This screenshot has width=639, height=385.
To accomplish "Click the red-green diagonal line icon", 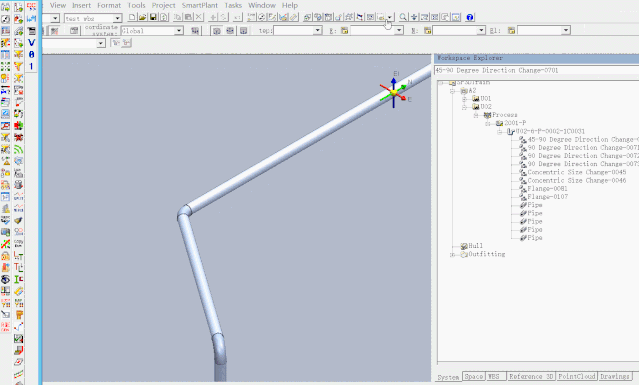I will pos(5,244).
